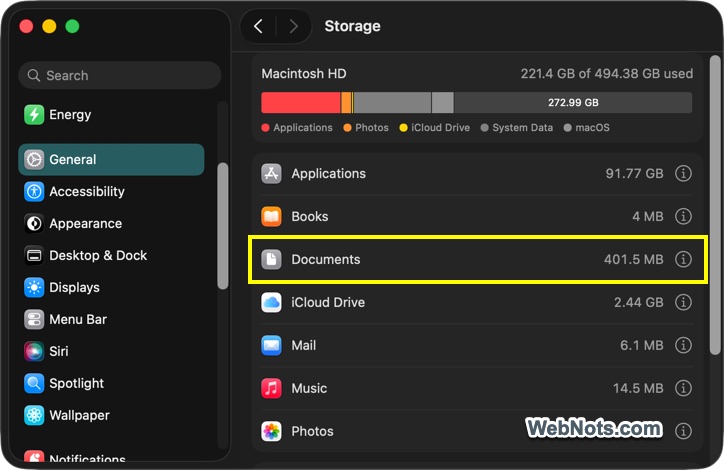This screenshot has height=470, width=724.
Task: Click the 401.5 MB size value
Action: [634, 259]
